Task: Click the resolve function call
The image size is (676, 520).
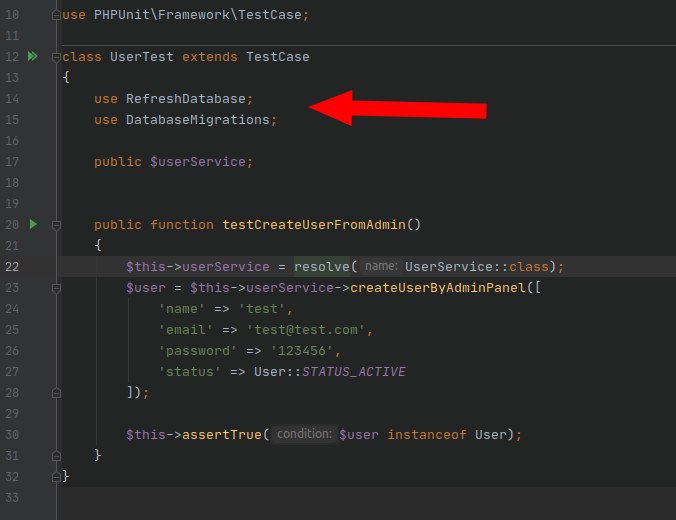Action: point(322,267)
